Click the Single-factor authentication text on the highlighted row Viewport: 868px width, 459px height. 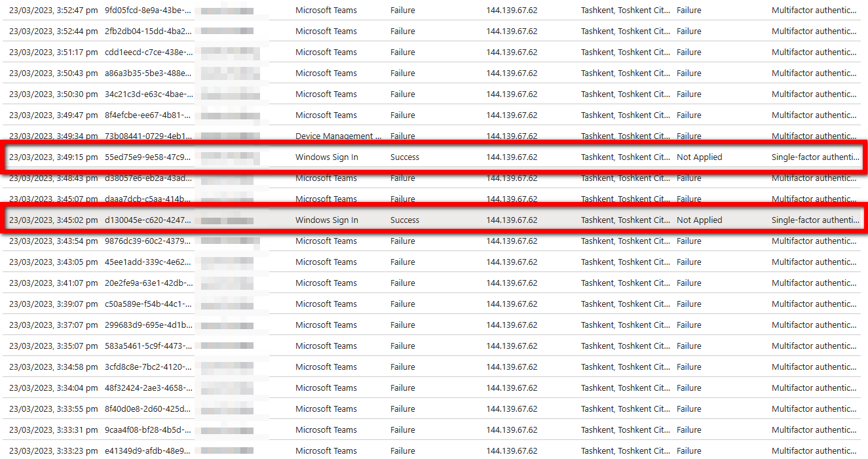click(815, 220)
